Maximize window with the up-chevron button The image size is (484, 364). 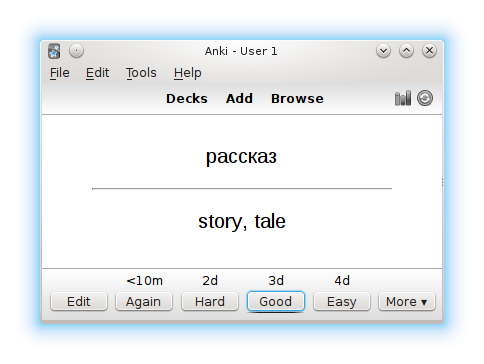pyautogui.click(x=407, y=51)
